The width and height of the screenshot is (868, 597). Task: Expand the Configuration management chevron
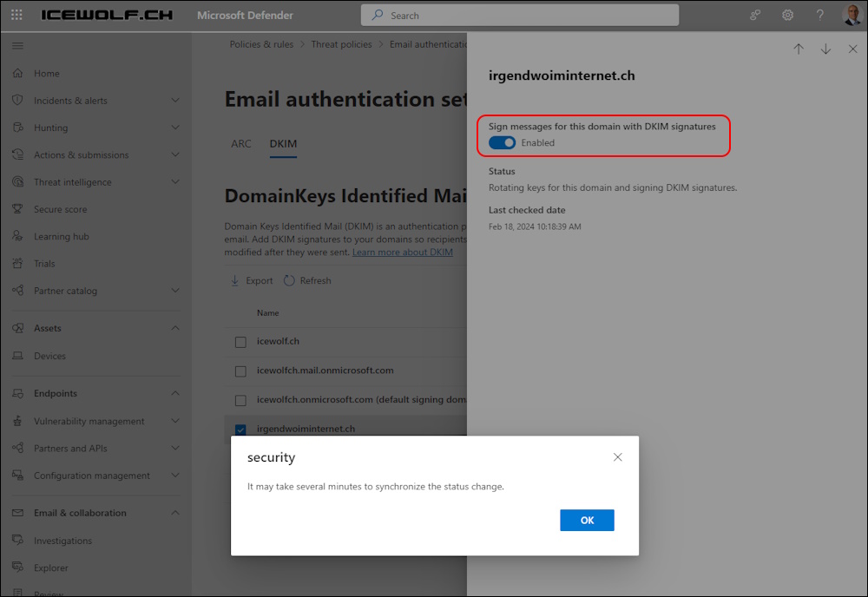point(175,475)
